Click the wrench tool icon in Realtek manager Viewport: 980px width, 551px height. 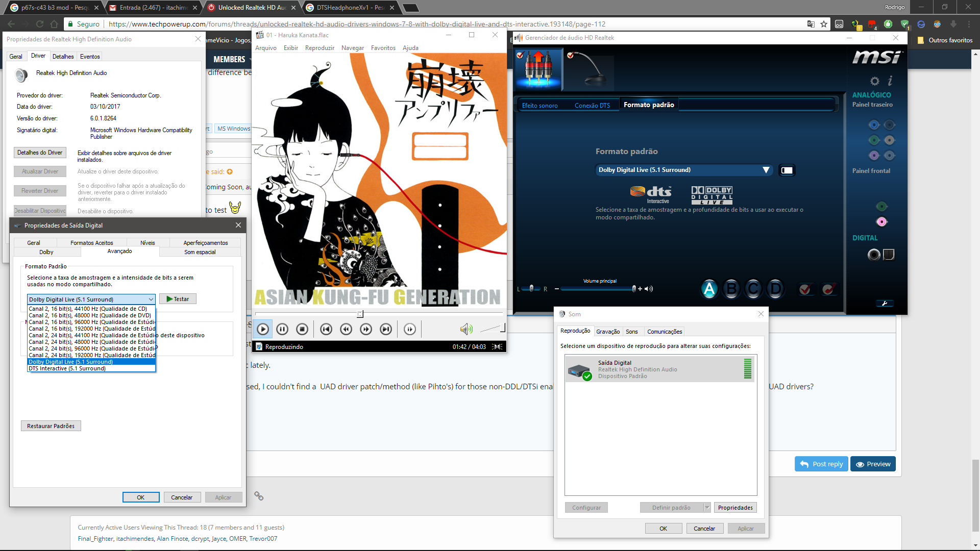(x=885, y=304)
